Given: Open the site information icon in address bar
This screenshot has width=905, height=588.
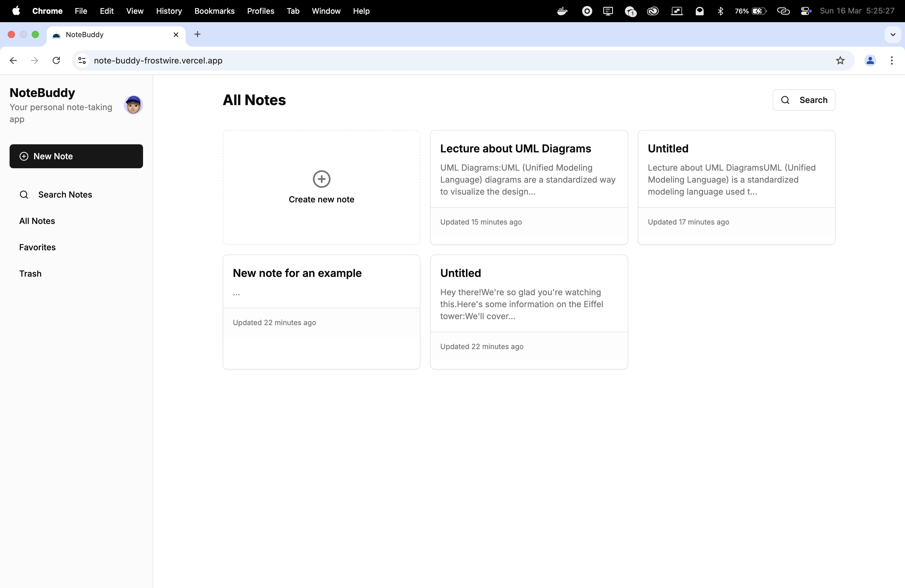Looking at the screenshot, I should coord(82,60).
